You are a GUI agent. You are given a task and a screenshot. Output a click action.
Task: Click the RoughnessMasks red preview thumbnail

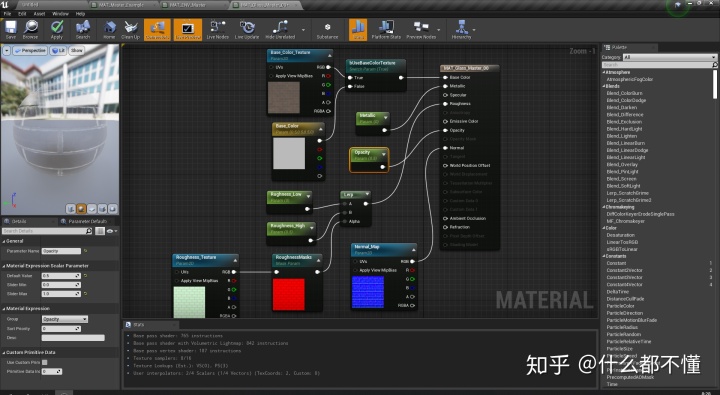[288, 294]
